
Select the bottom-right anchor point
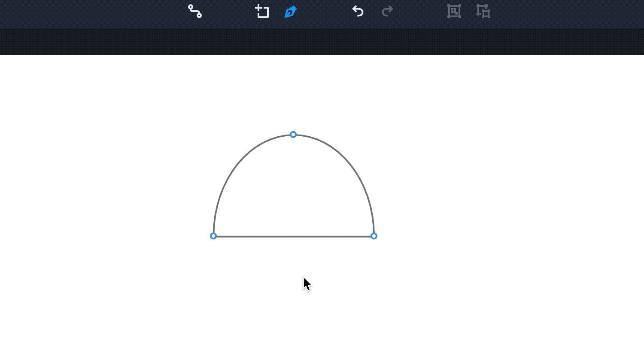(374, 236)
